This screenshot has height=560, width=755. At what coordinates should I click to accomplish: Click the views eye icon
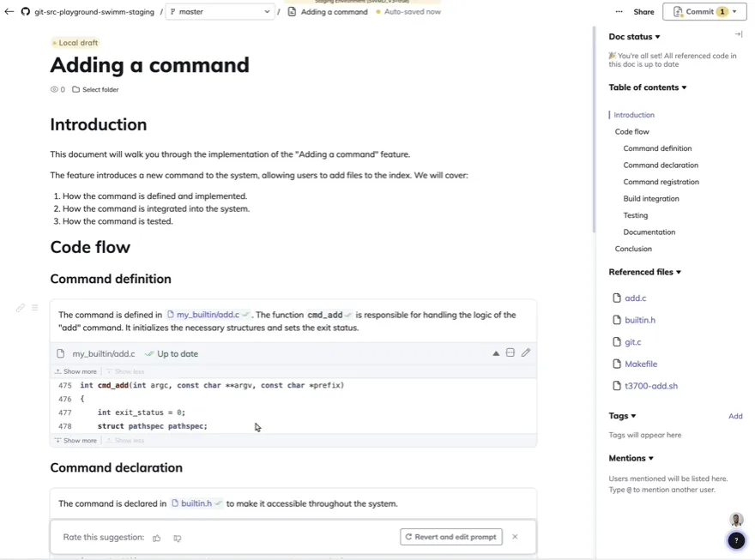coord(54,89)
